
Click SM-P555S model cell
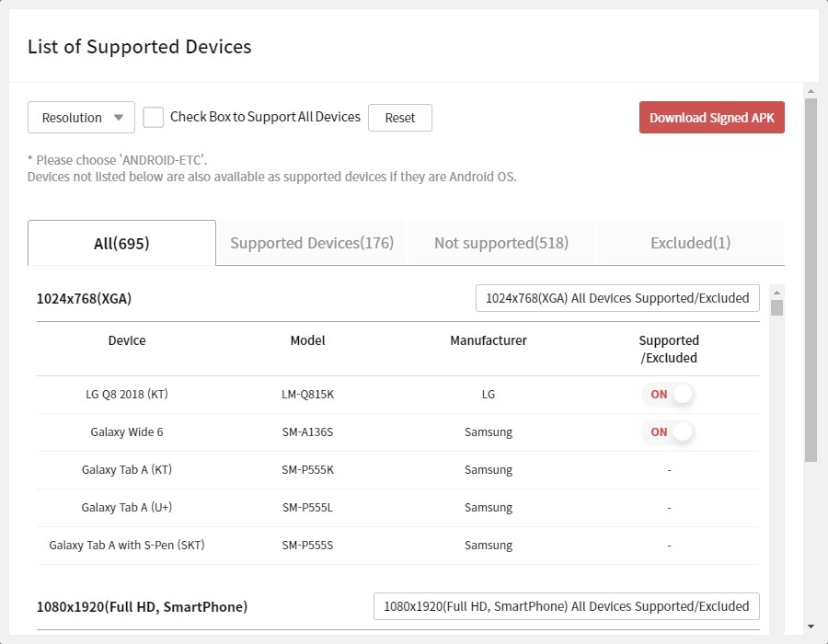[x=307, y=546]
